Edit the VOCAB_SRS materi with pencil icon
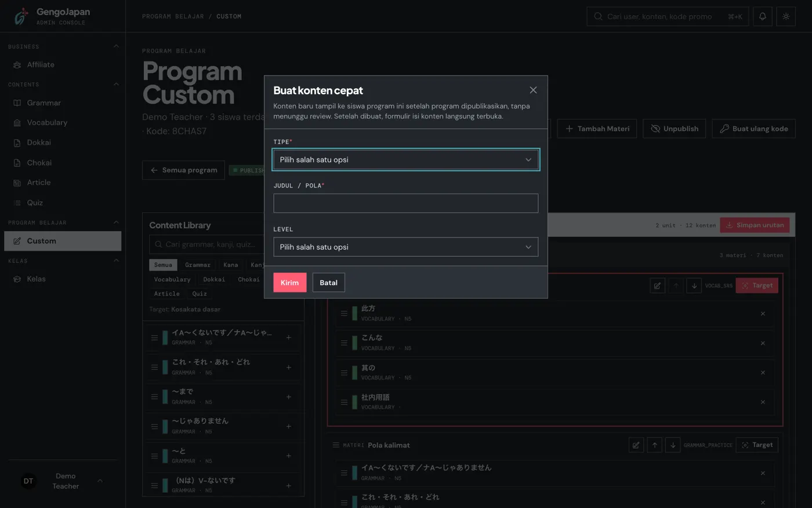This screenshot has height=508, width=812. pos(657,286)
